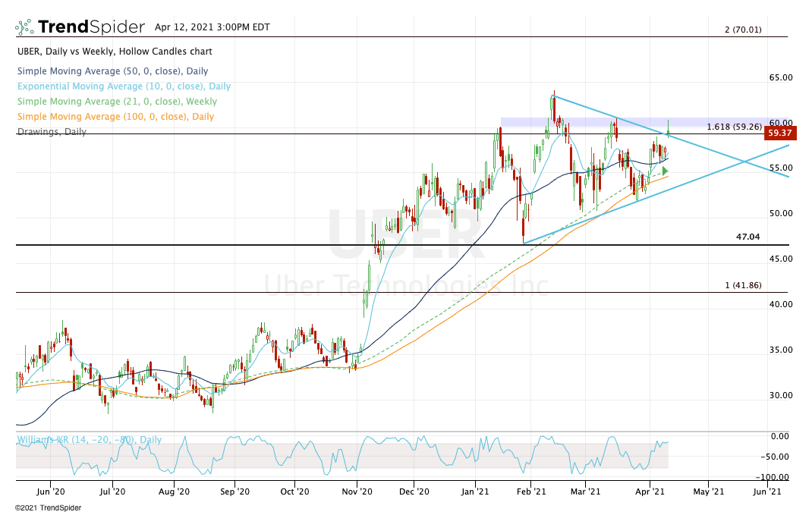Click the 40.00 price axis label
The image size is (812, 515).
click(780, 304)
